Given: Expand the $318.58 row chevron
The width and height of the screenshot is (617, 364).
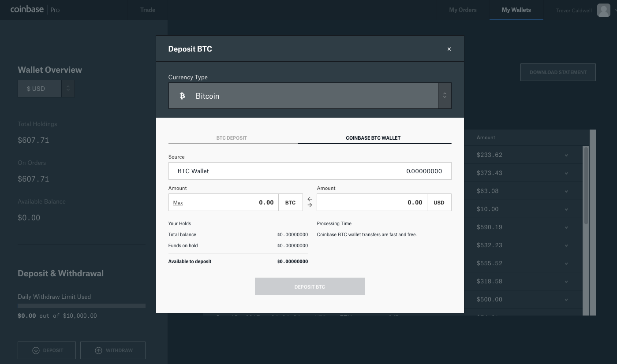Looking at the screenshot, I should [566, 282].
